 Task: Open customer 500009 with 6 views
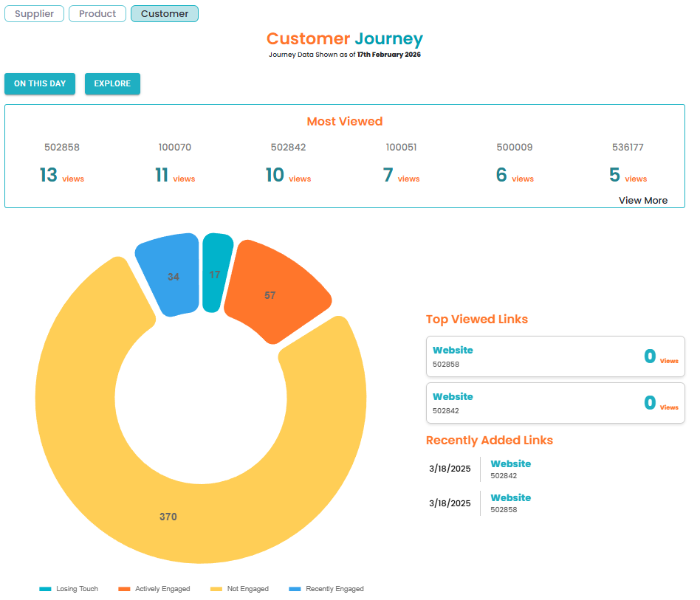click(515, 148)
